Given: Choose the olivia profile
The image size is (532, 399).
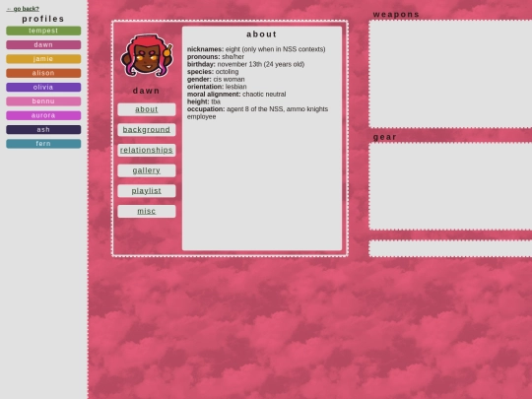Looking at the screenshot, I should [43, 88].
